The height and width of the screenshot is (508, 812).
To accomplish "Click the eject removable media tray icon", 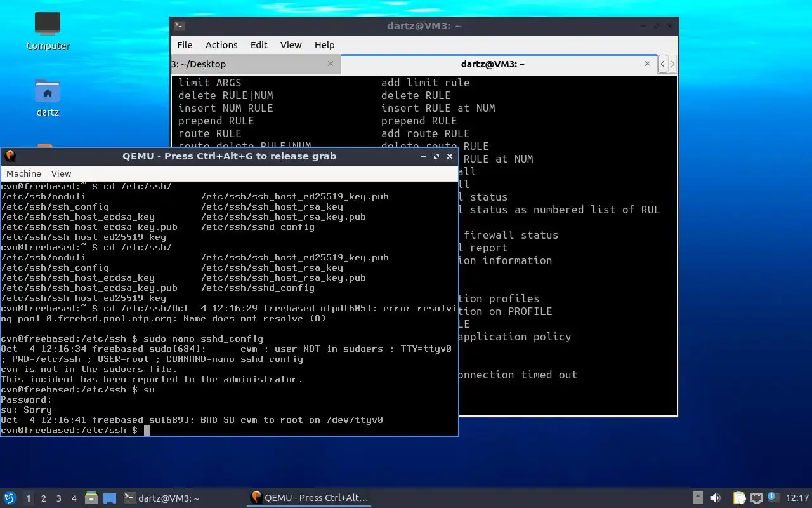I will click(697, 498).
